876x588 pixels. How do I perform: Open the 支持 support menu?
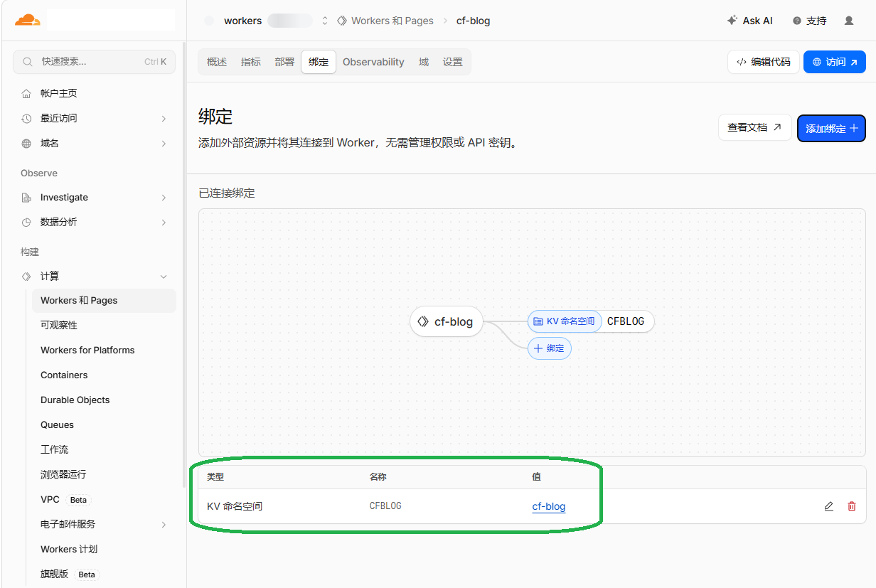810,21
